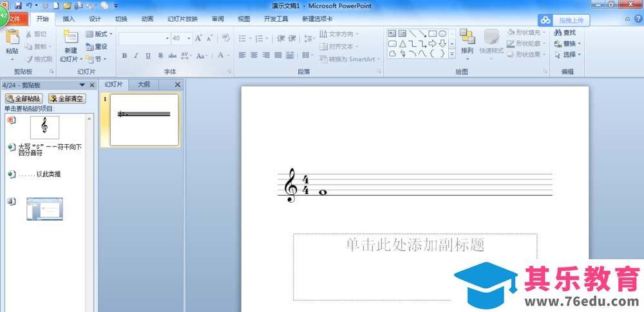
Task: Switch to the Outline (大纲) pane tab
Action: tap(144, 84)
